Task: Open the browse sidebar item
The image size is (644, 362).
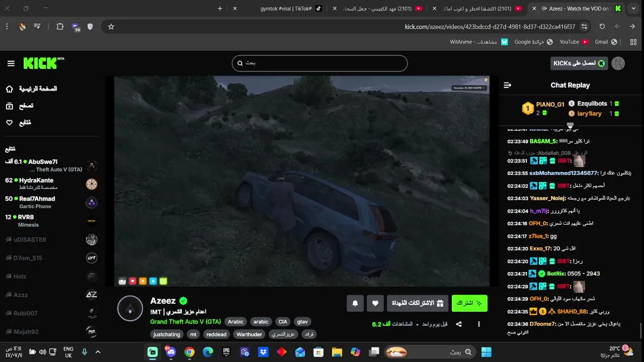Action: pyautogui.click(x=20, y=106)
